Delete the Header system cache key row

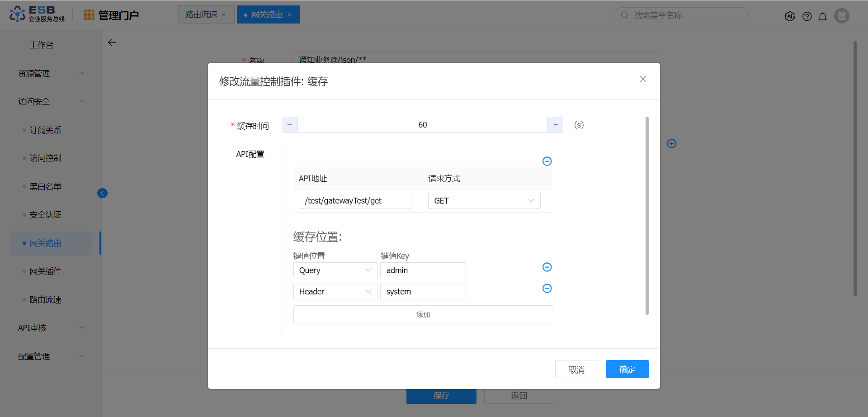547,289
